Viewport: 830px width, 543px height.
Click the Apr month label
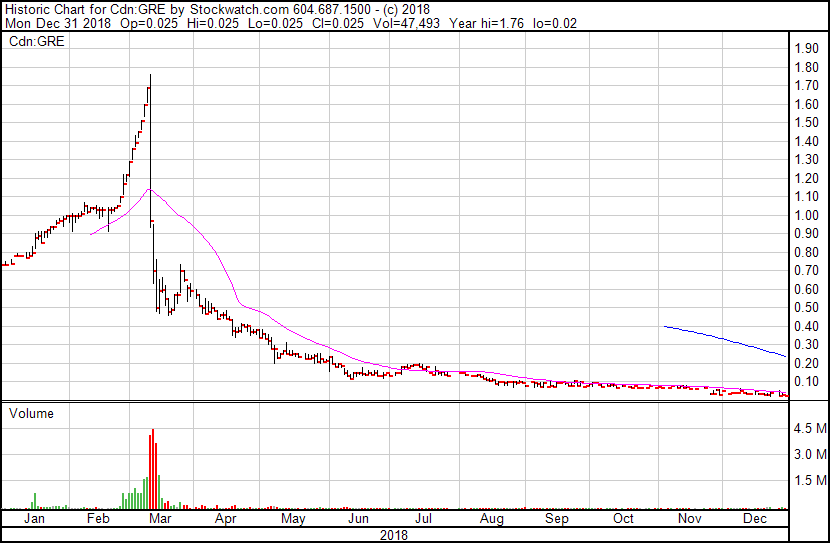tap(225, 518)
